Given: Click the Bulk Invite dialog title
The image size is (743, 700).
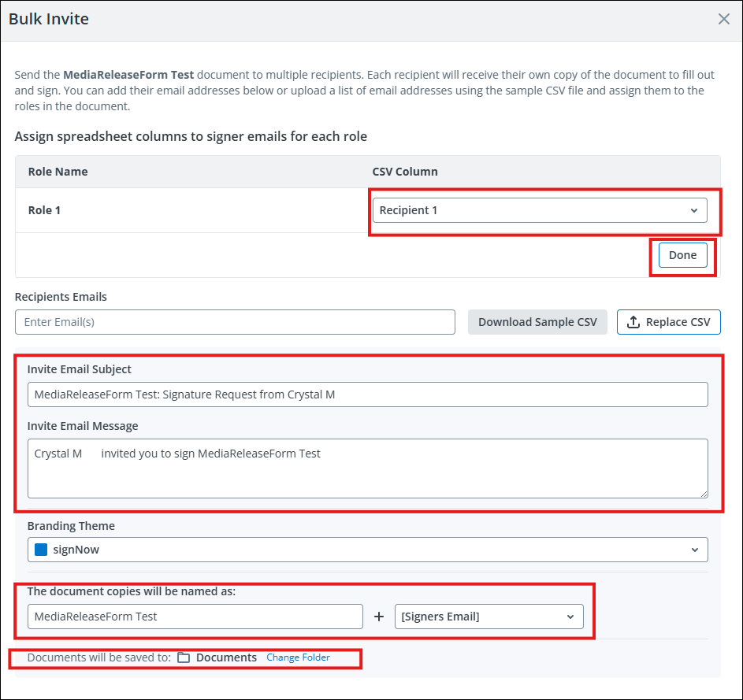Looking at the screenshot, I should click(49, 19).
